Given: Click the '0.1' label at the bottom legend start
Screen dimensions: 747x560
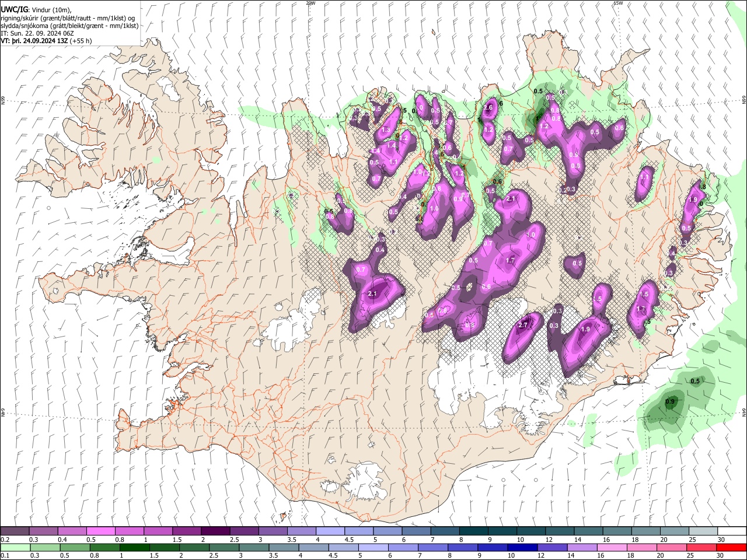Looking at the screenshot, I should tap(5, 556).
